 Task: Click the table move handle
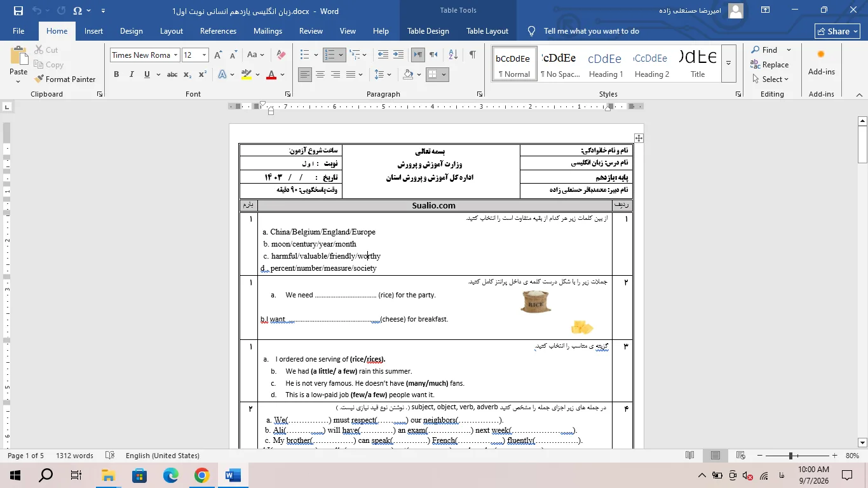tap(639, 138)
